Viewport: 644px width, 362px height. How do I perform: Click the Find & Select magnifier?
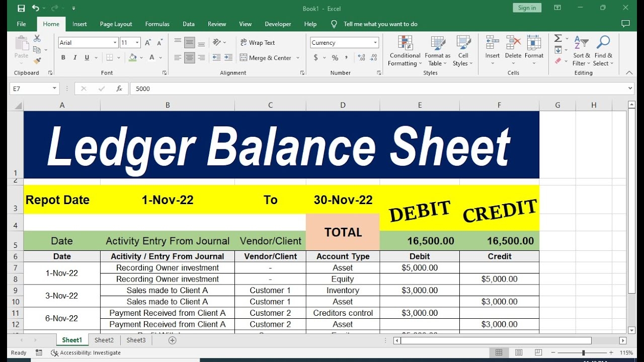pyautogui.click(x=603, y=51)
